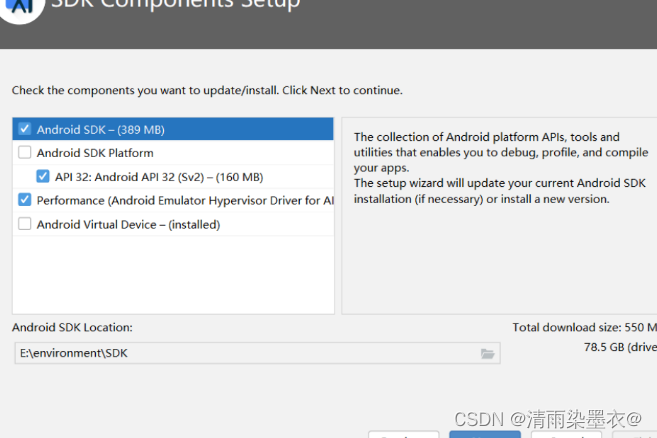Check the Android Virtual Device checkbox
This screenshot has width=657, height=438.
pyautogui.click(x=25, y=224)
